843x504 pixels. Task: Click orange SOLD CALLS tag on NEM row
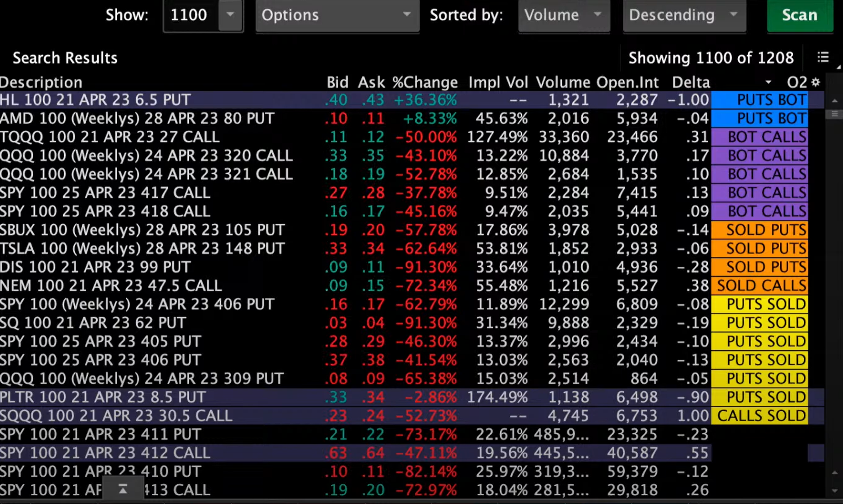[x=759, y=285]
